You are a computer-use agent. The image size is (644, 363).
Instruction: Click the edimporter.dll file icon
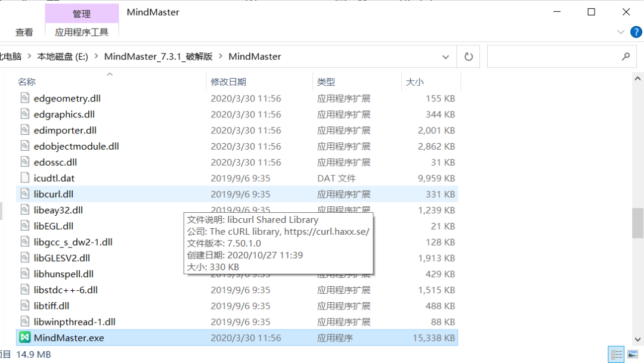click(x=25, y=130)
